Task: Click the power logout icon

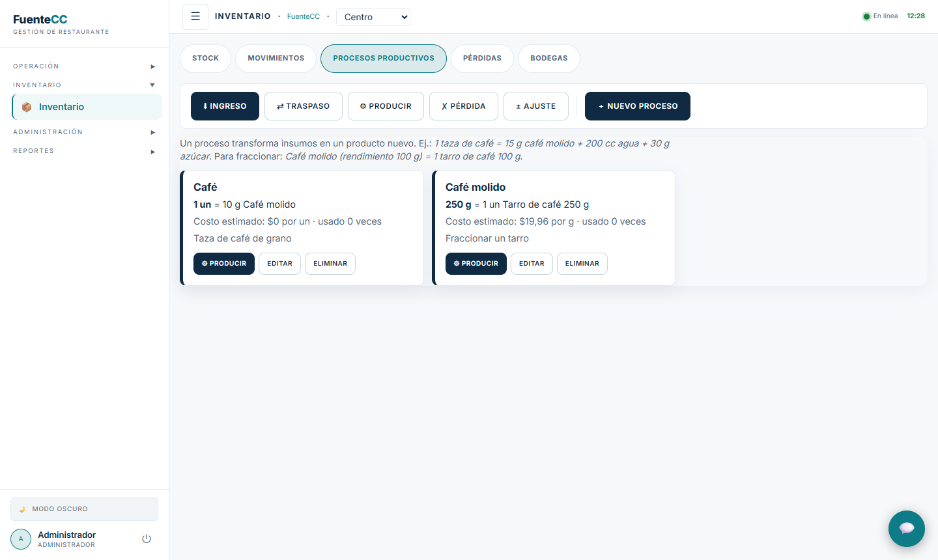Action: pyautogui.click(x=147, y=539)
